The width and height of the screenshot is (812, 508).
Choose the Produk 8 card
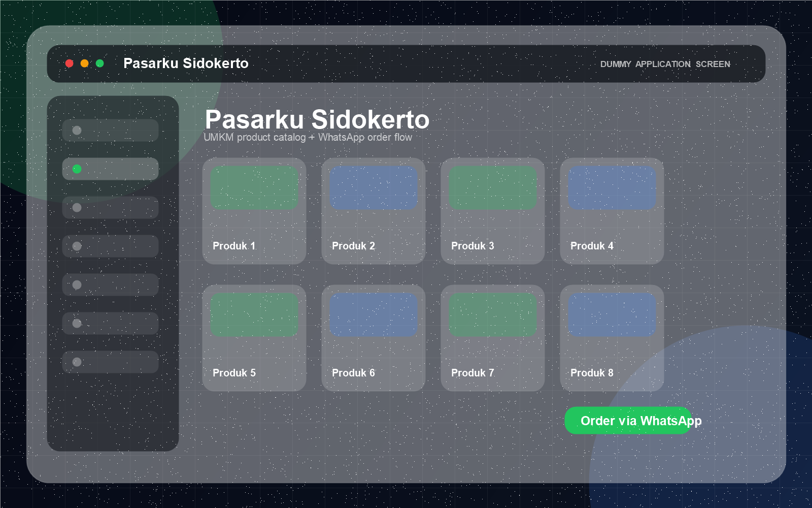(612, 338)
